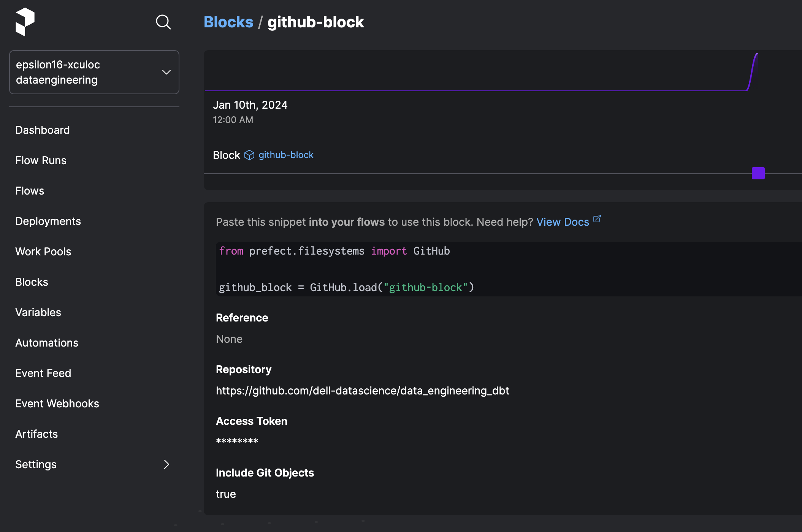Click the 12:00 AM timestamp
Screen dimensions: 802x532
pos(233,120)
